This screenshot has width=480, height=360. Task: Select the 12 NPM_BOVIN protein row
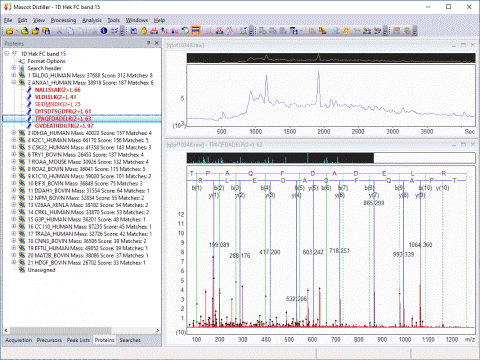(86, 198)
